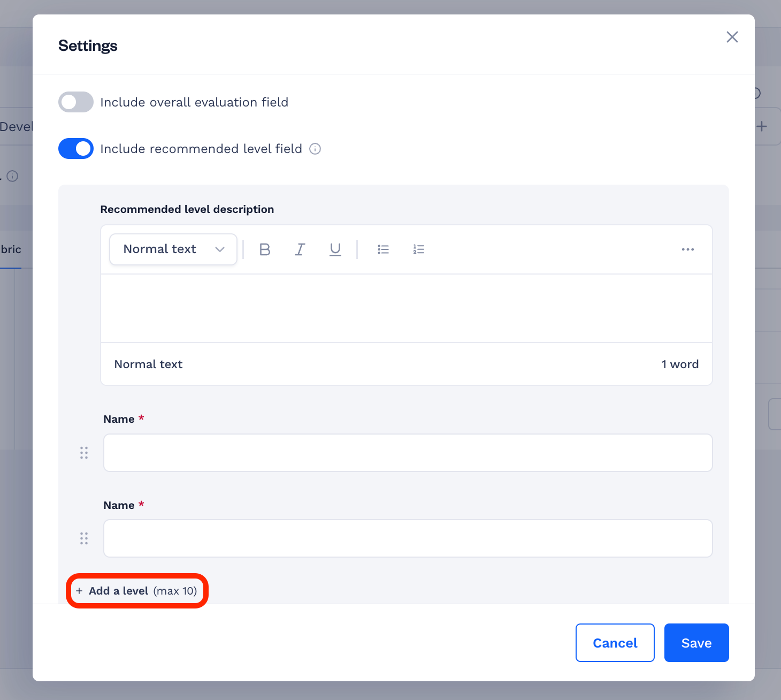Open the Normal text style dropdown

click(173, 249)
